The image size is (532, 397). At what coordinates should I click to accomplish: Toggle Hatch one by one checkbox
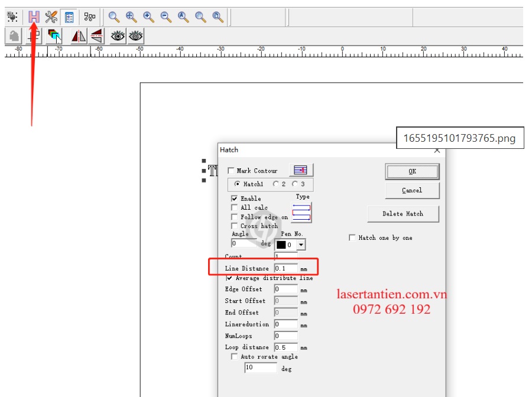point(352,237)
